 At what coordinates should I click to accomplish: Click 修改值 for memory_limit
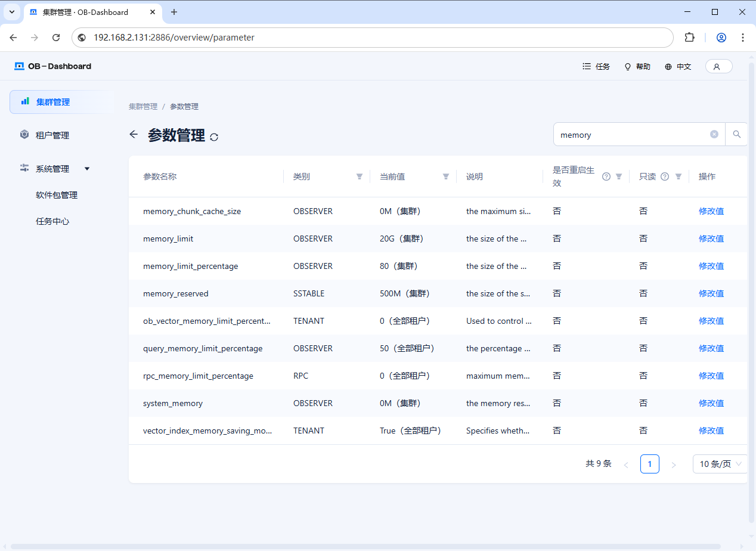coord(711,239)
